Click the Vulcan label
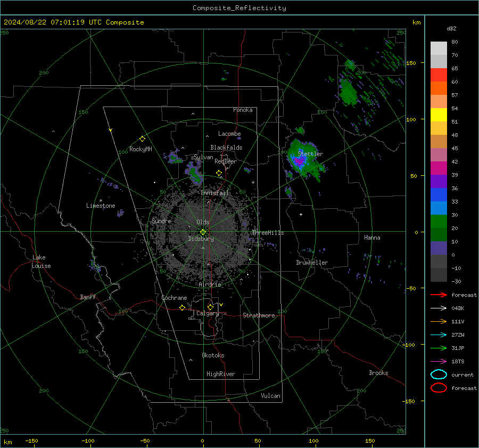This screenshot has width=479, height=448. (270, 396)
